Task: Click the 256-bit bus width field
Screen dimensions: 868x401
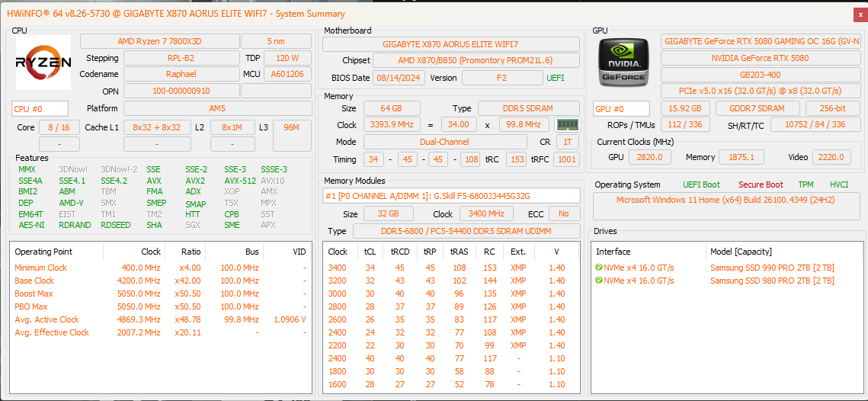Action: [x=833, y=108]
